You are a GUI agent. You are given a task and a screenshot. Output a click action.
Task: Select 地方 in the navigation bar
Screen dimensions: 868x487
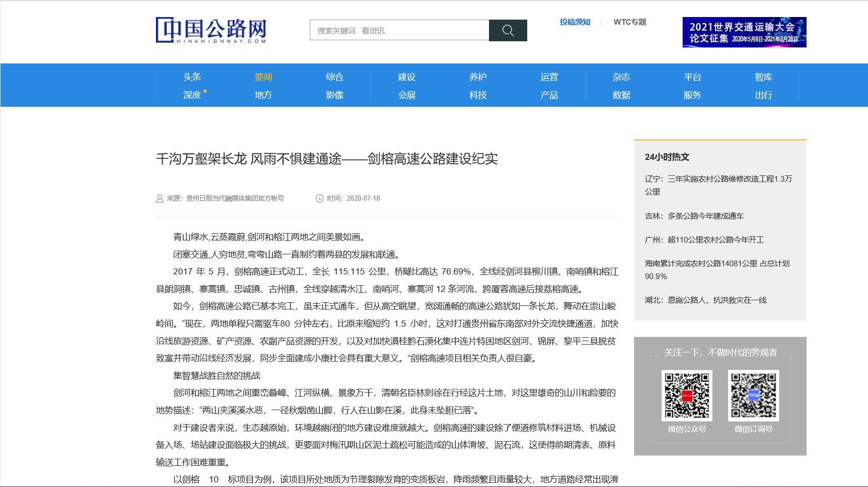(x=263, y=94)
